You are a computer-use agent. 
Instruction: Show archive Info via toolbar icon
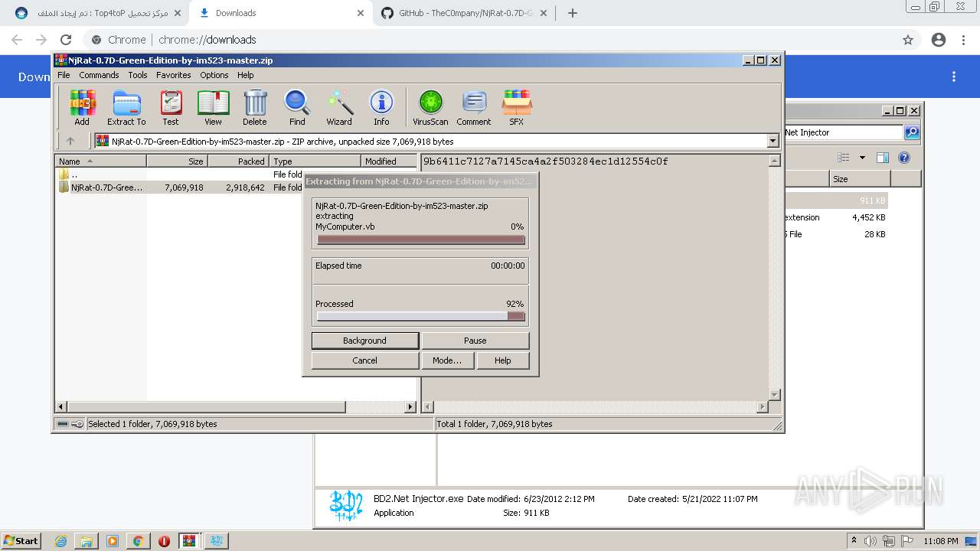381,107
